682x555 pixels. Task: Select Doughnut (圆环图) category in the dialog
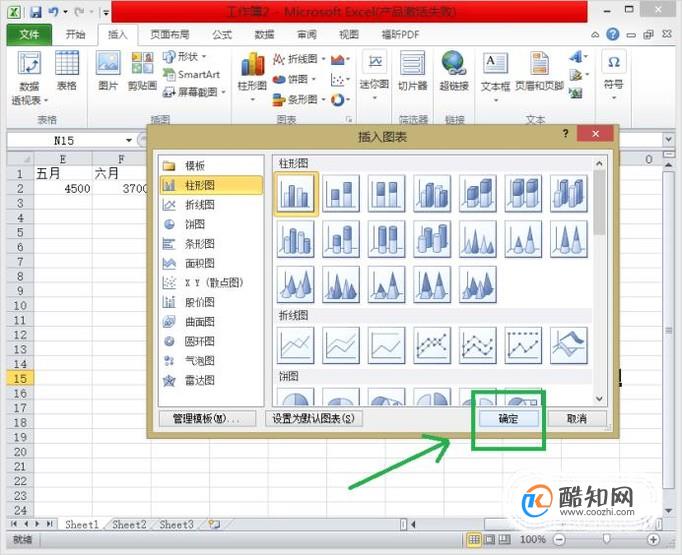(x=211, y=341)
